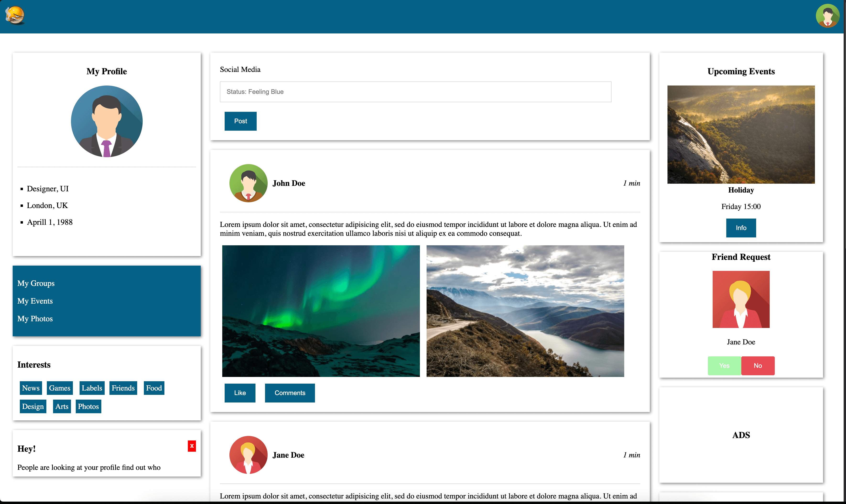This screenshot has height=504, width=846.
Task: Click the 'London, UK' profile entry
Action: click(x=47, y=205)
